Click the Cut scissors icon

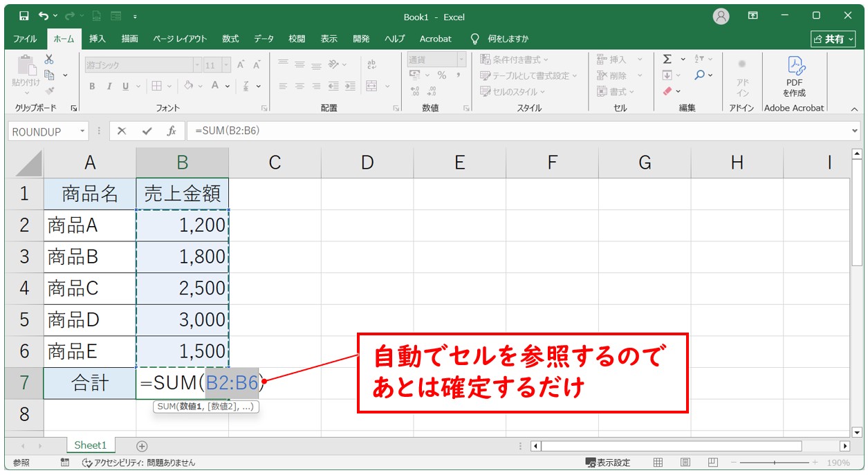[49, 59]
